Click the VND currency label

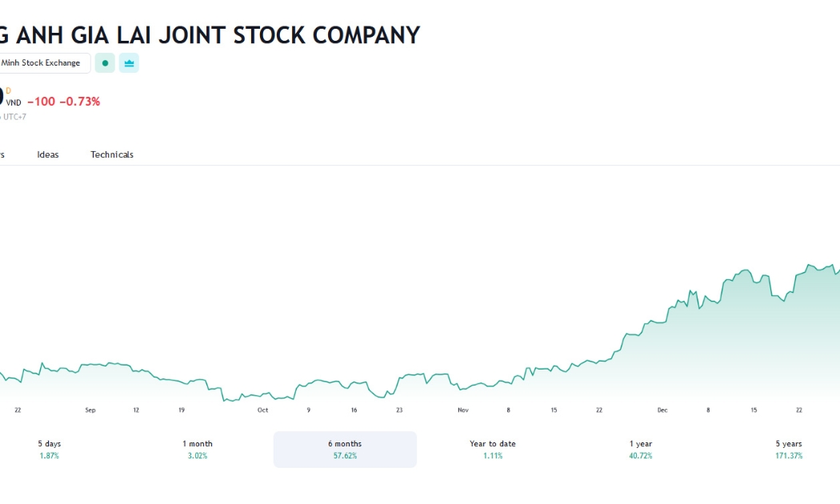point(14,103)
